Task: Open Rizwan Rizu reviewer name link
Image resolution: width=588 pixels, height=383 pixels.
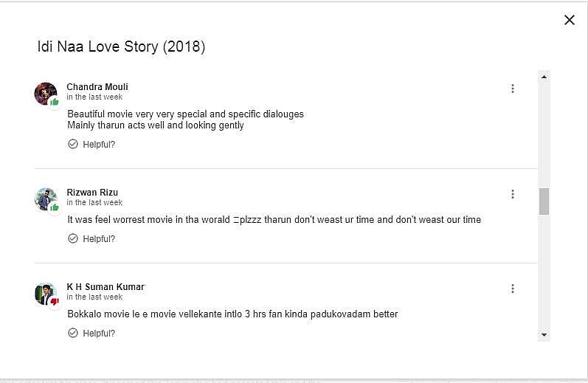Action: [91, 193]
